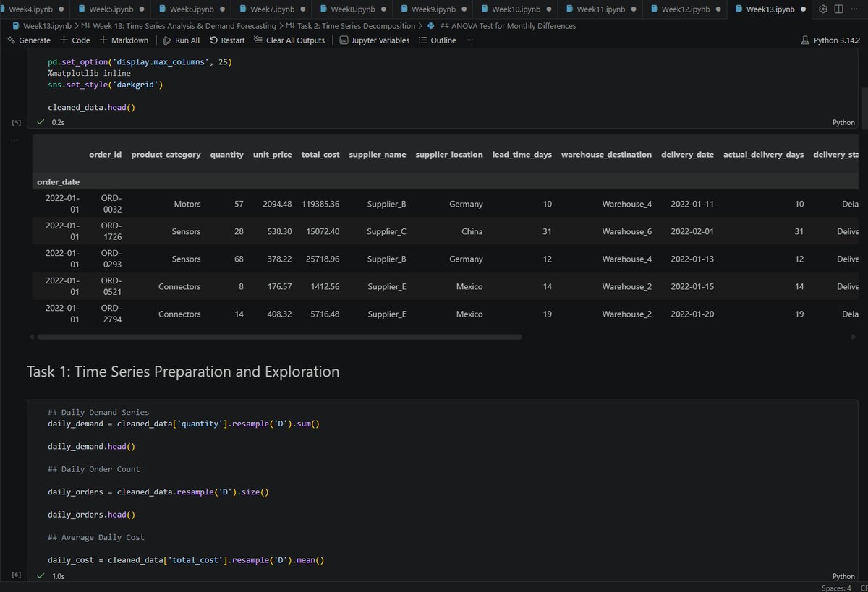Open the Week4.ipynb tab
Viewport: 868px width, 592px height.
point(30,9)
